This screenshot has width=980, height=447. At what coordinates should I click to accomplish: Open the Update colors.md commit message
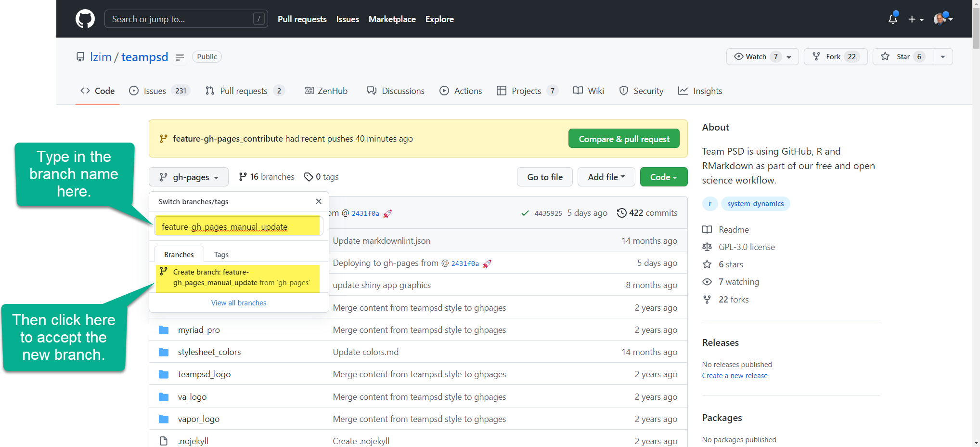366,352
